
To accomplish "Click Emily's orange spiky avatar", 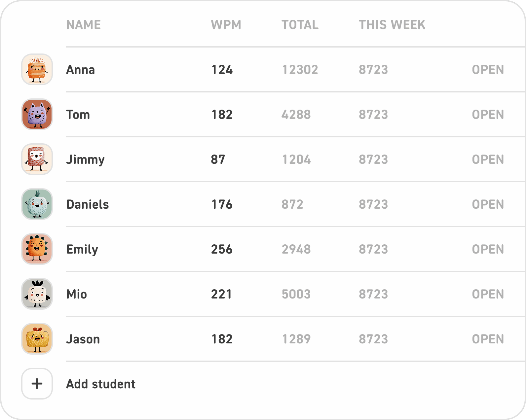I will click(x=37, y=249).
